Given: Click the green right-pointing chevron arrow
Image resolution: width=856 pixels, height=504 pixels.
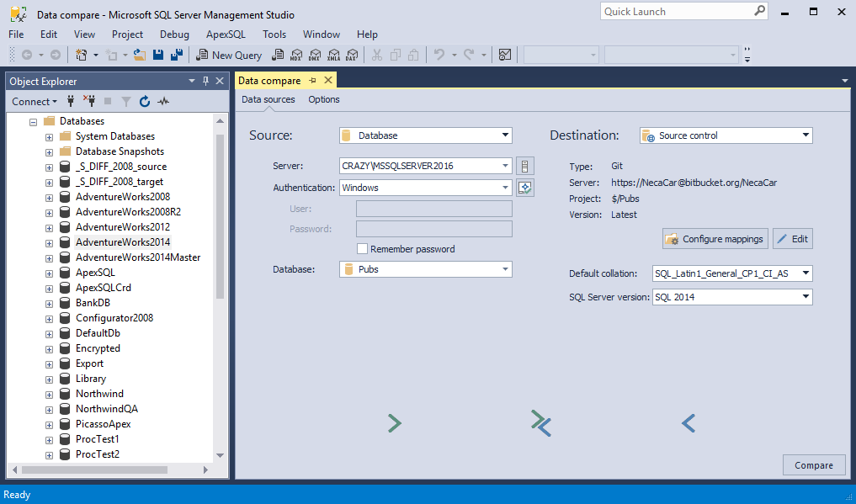Looking at the screenshot, I should (x=395, y=422).
